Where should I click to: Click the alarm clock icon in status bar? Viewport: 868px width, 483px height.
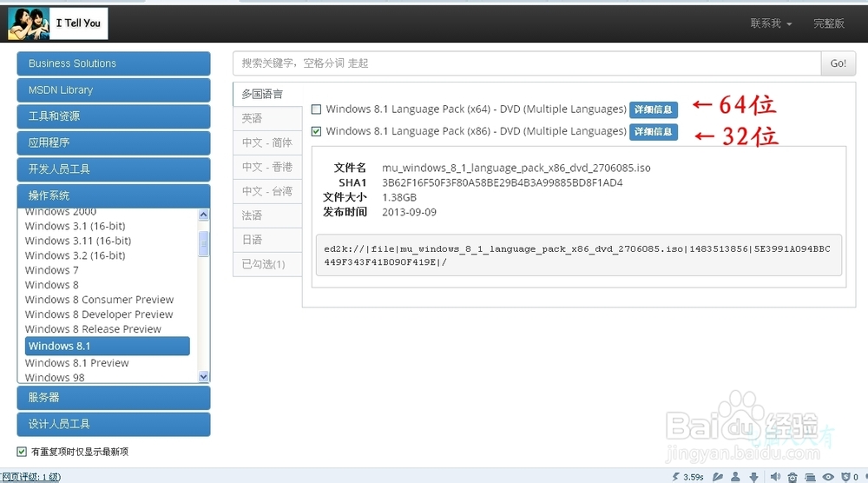[792, 477]
